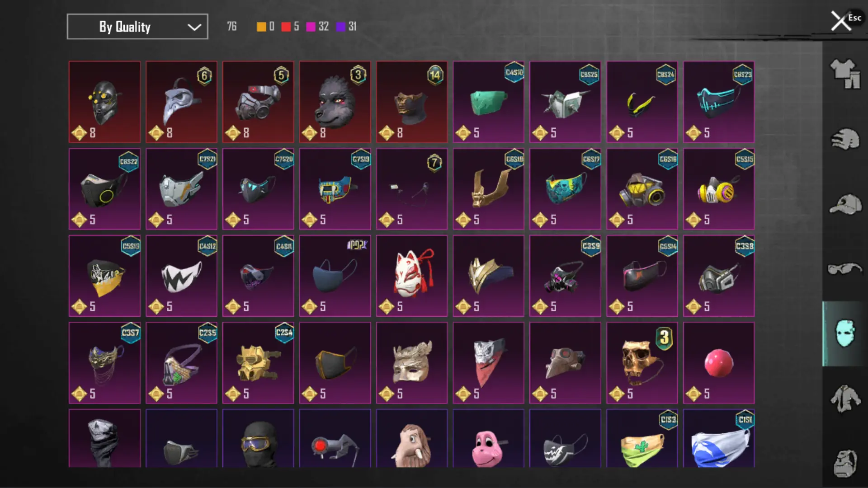868x488 pixels.
Task: Expand the By Quality sort dropdown
Action: [137, 27]
